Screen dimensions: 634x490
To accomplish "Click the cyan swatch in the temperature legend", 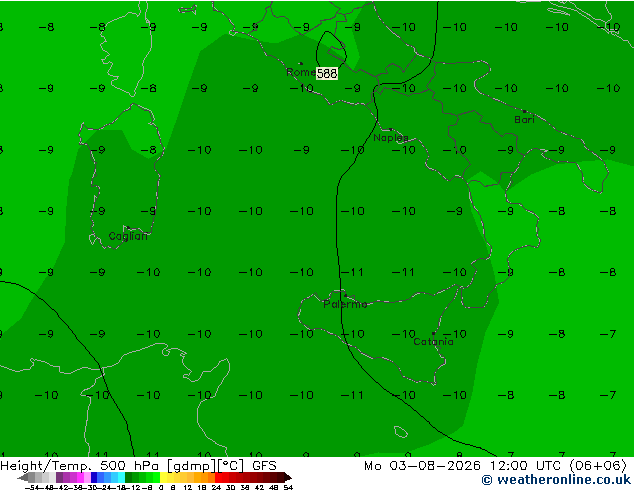I will 122,477.
